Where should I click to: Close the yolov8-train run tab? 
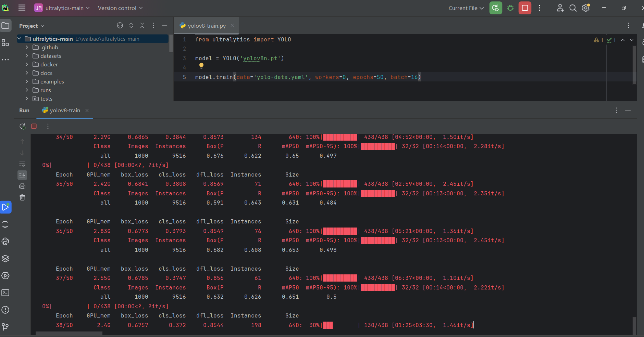click(x=87, y=110)
